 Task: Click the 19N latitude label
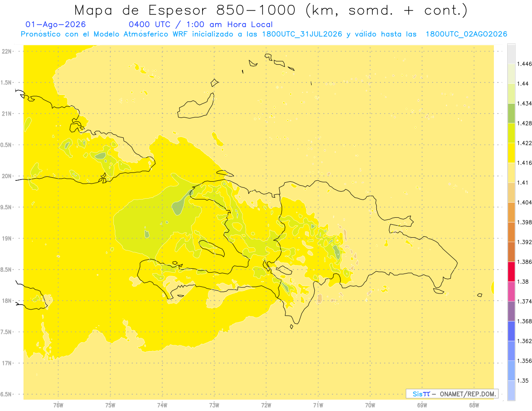[7, 239]
